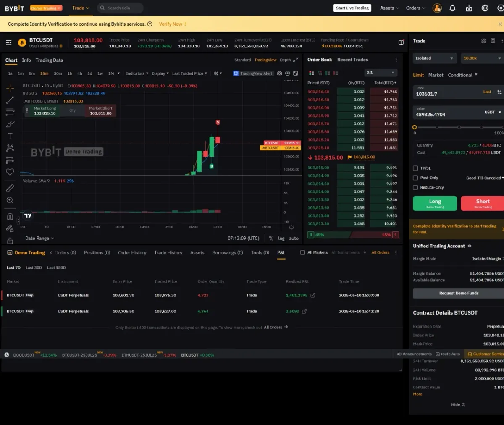Open the globe language selector

point(485,8)
